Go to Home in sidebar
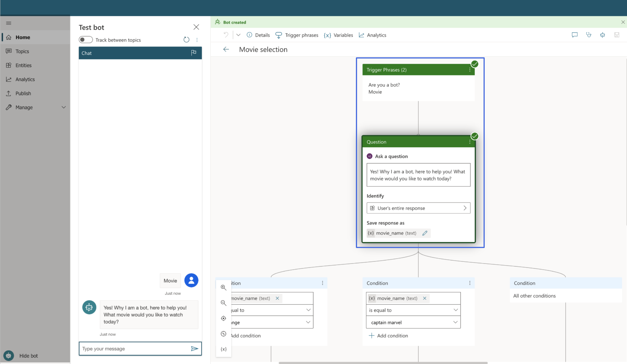Screen dimensions: 627x364 coord(35,37)
